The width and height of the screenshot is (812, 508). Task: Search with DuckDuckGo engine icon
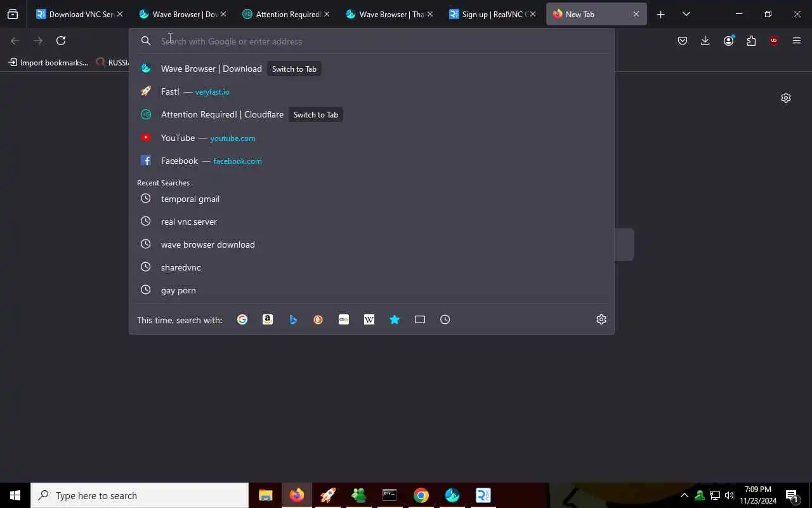point(318,319)
